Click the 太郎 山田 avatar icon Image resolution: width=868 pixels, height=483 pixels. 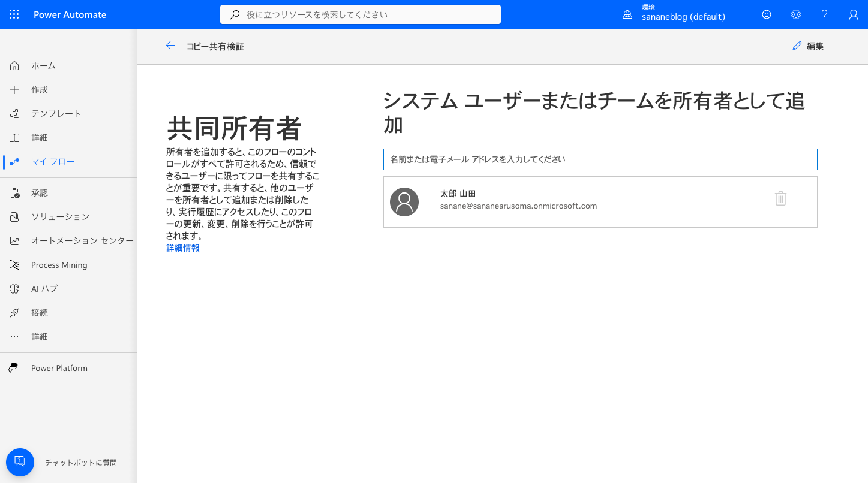pos(404,202)
